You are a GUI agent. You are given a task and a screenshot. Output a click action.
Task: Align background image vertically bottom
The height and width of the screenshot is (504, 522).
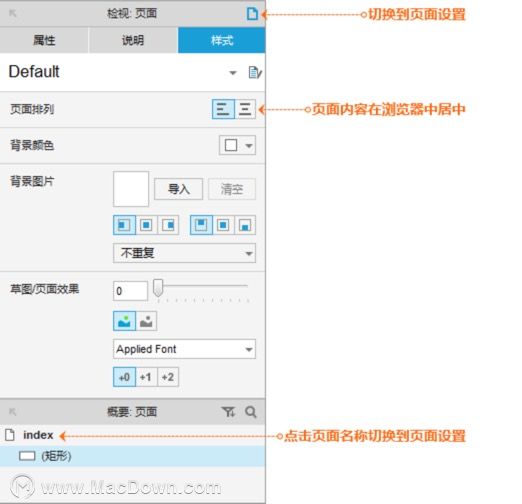click(245, 225)
